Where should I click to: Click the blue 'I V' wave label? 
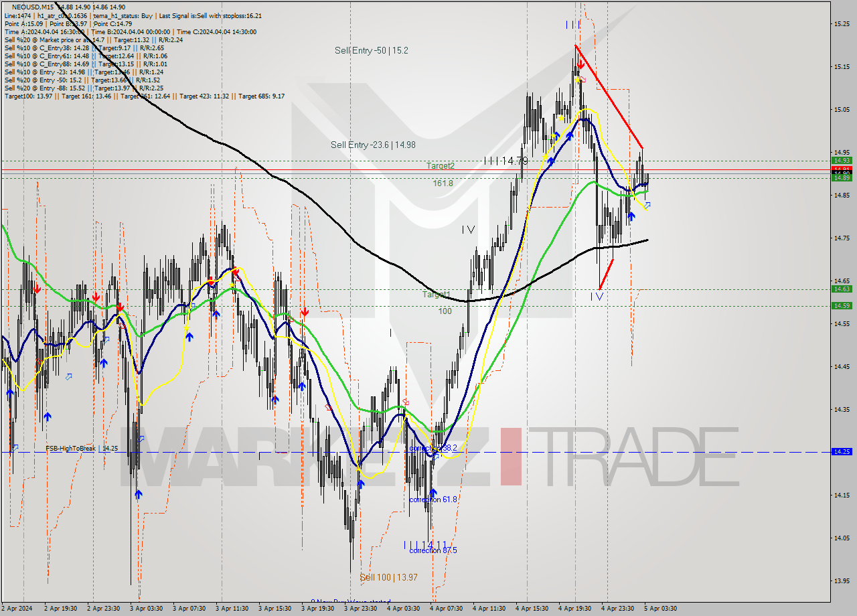(x=597, y=296)
